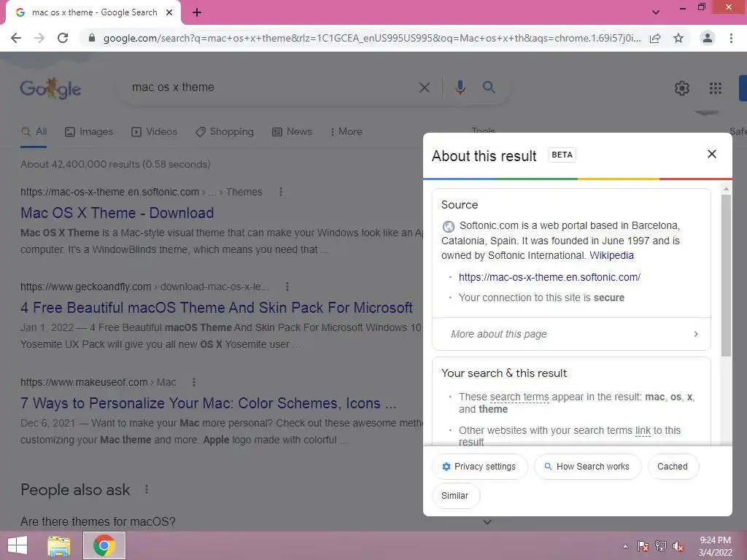The height and width of the screenshot is (560, 747).
Task: Open the mac-os-x-theme.en.softonic.com link
Action: point(549,277)
